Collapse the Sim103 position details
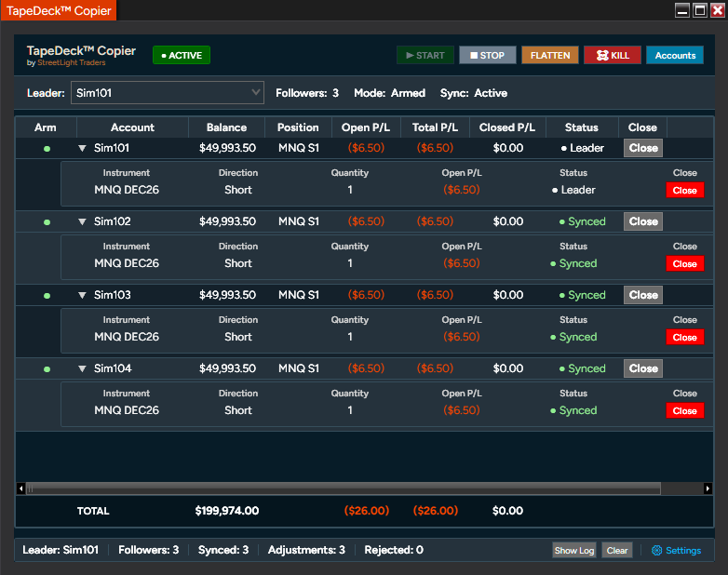The image size is (728, 575). [82, 295]
